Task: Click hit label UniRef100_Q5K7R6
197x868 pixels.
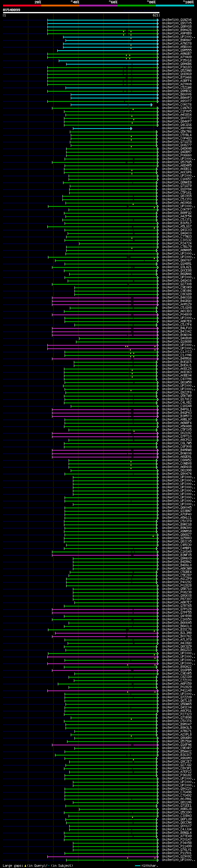Action: 177,132
